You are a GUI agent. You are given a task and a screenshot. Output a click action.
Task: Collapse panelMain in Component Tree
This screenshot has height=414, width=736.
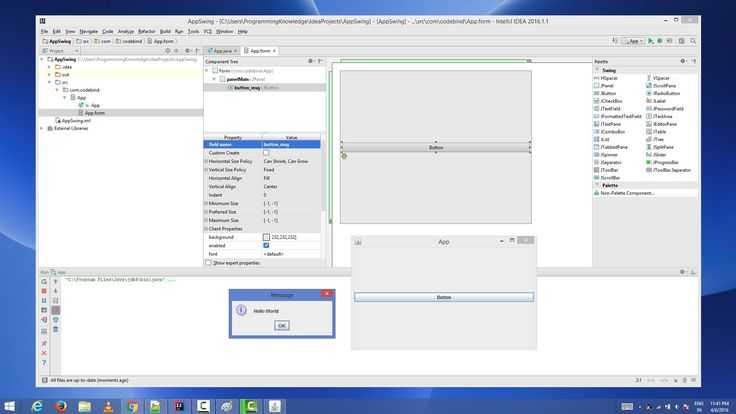(215, 79)
